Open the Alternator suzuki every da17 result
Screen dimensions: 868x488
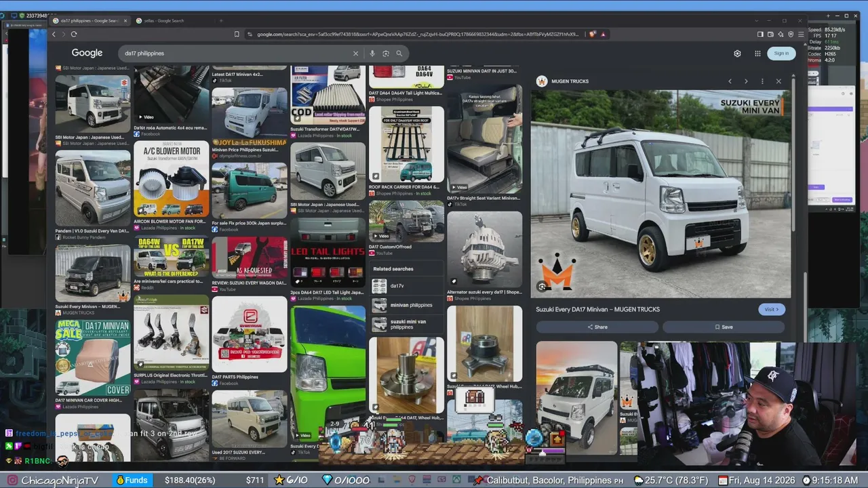pos(484,249)
